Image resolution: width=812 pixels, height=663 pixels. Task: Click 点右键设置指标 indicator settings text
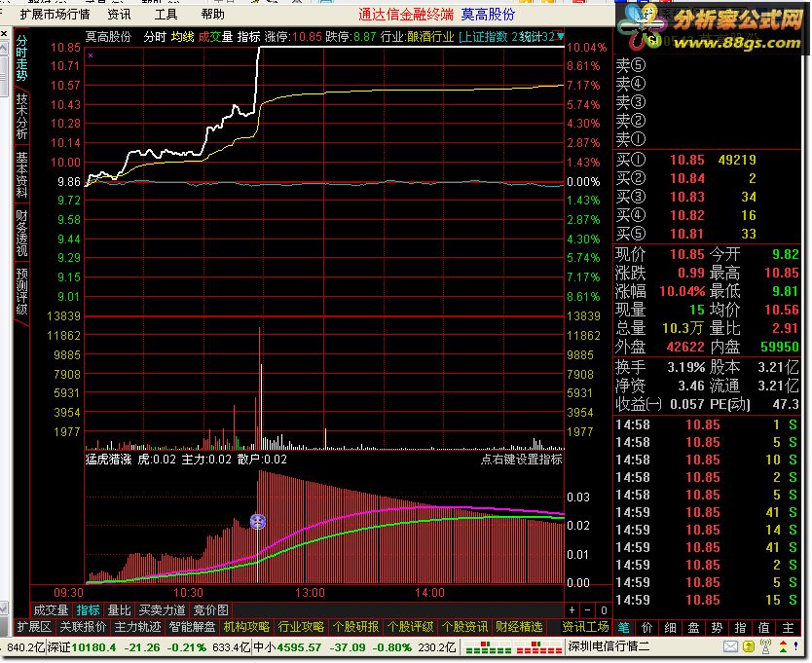(522, 459)
